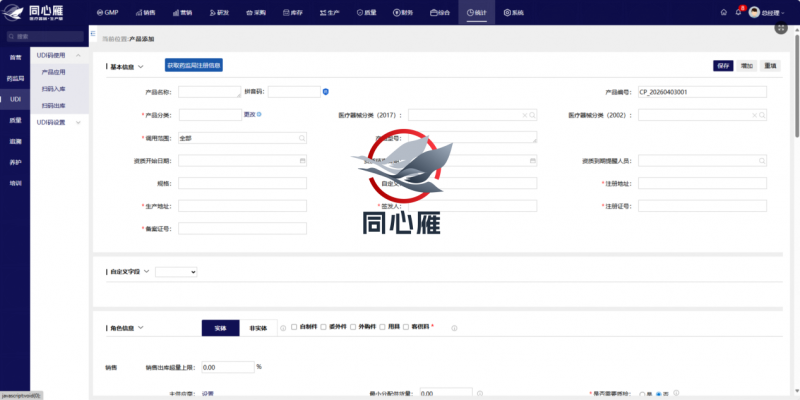Open the 自定义字段 dropdown

[176, 271]
